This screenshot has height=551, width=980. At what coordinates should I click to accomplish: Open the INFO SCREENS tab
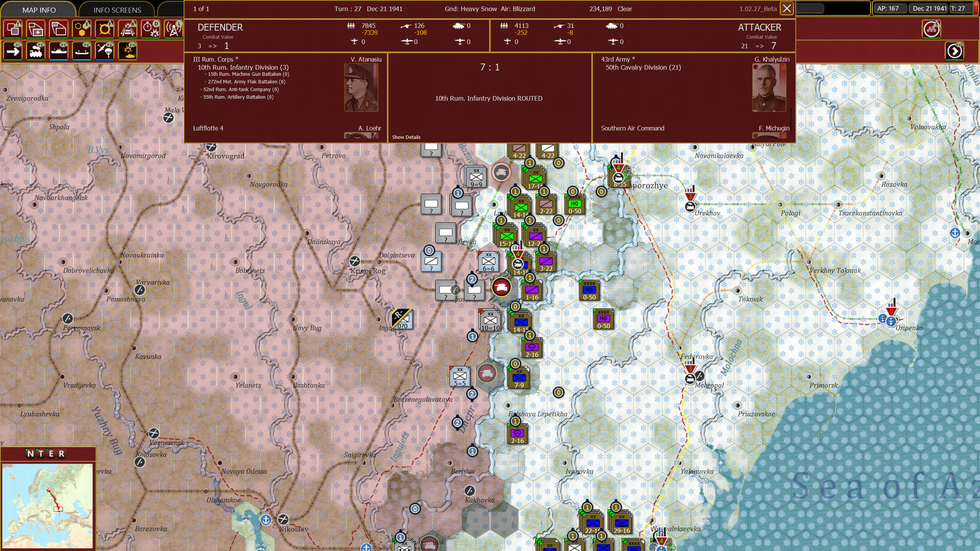pyautogui.click(x=117, y=10)
